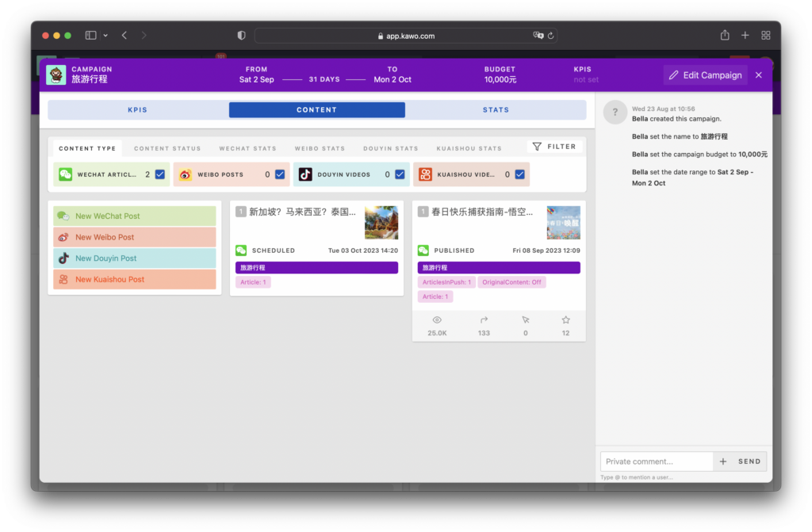812x532 pixels.
Task: Open the campaign avatar icon
Action: [x=56, y=75]
